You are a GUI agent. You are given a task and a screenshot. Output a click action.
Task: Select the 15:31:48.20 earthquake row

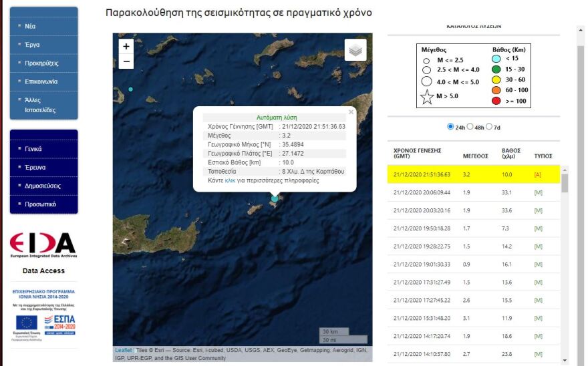point(473,318)
